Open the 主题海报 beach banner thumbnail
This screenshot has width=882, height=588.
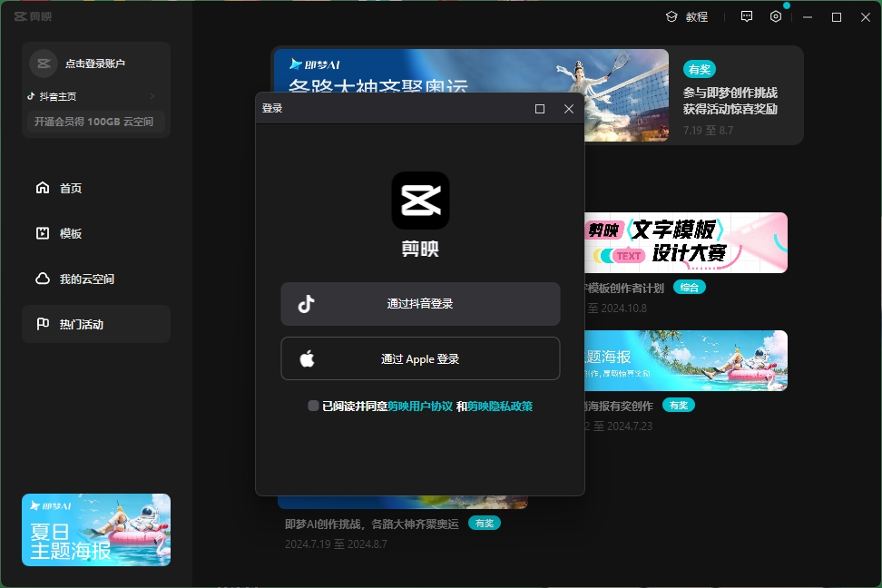[x=686, y=360]
